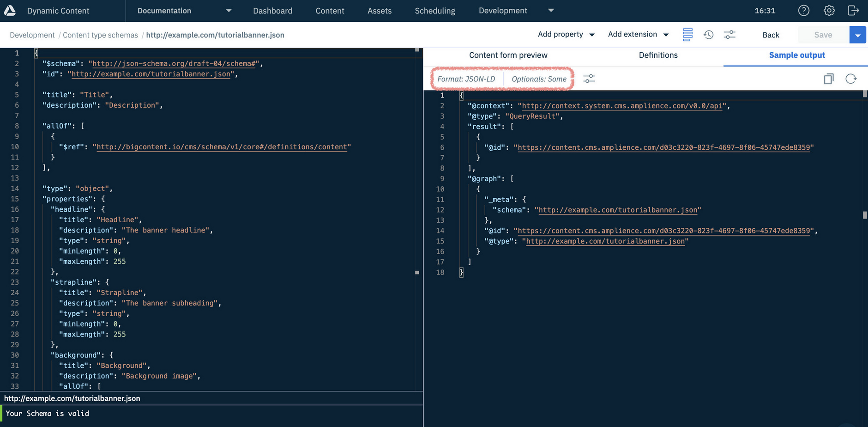The width and height of the screenshot is (868, 427).
Task: Click the "allOf" key on line 8
Action: 57,126
